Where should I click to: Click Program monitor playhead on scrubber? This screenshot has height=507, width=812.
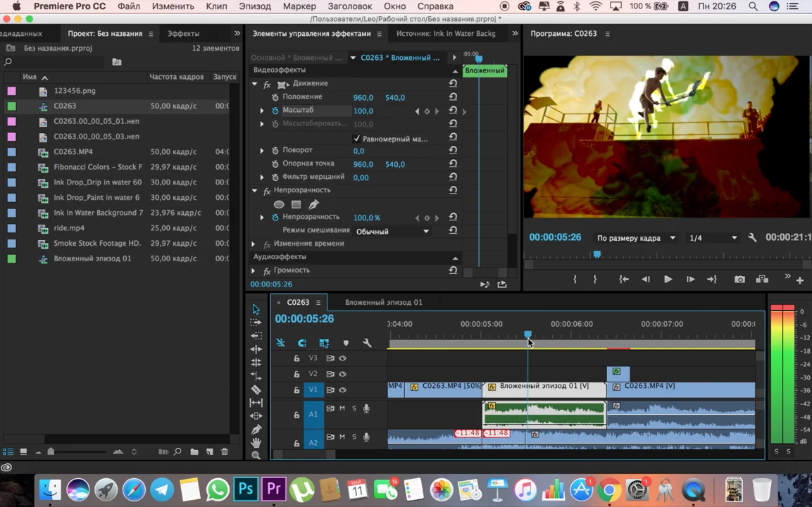(x=597, y=254)
